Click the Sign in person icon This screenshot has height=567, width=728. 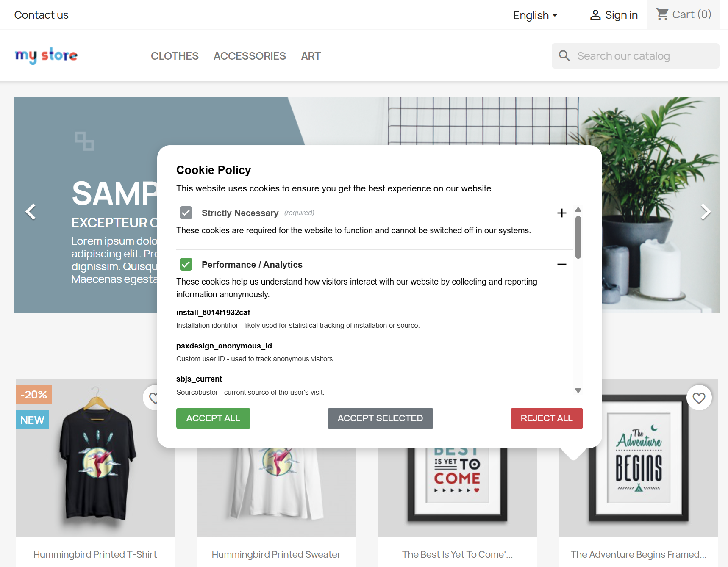(x=595, y=15)
